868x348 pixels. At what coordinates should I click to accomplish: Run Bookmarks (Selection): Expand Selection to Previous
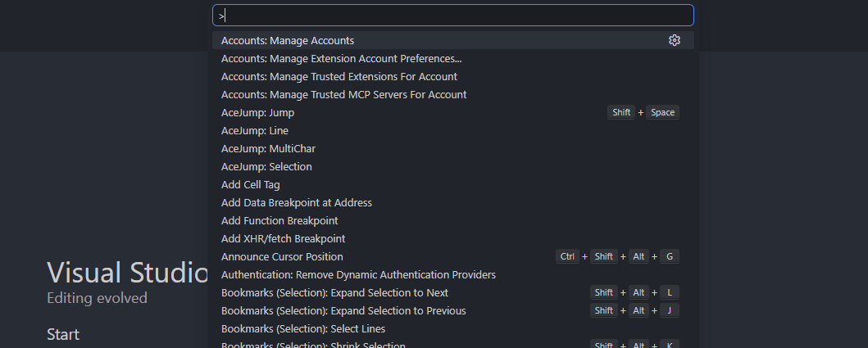[x=452, y=310]
